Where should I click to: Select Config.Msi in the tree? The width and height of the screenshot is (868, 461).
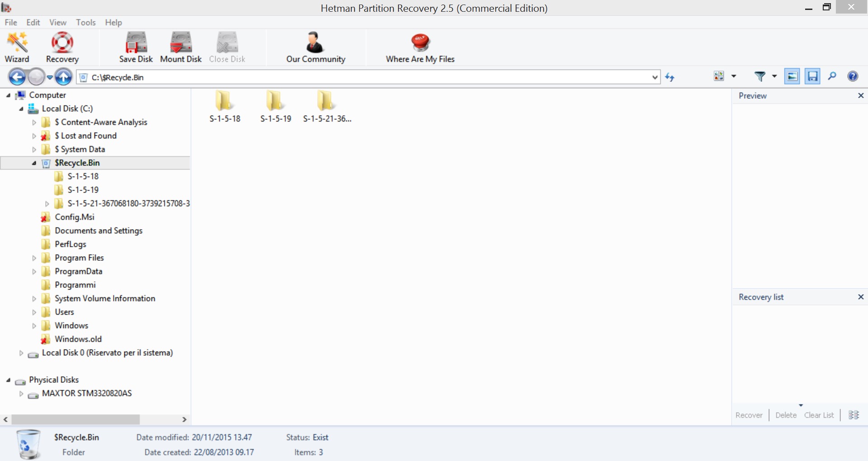[x=75, y=217]
